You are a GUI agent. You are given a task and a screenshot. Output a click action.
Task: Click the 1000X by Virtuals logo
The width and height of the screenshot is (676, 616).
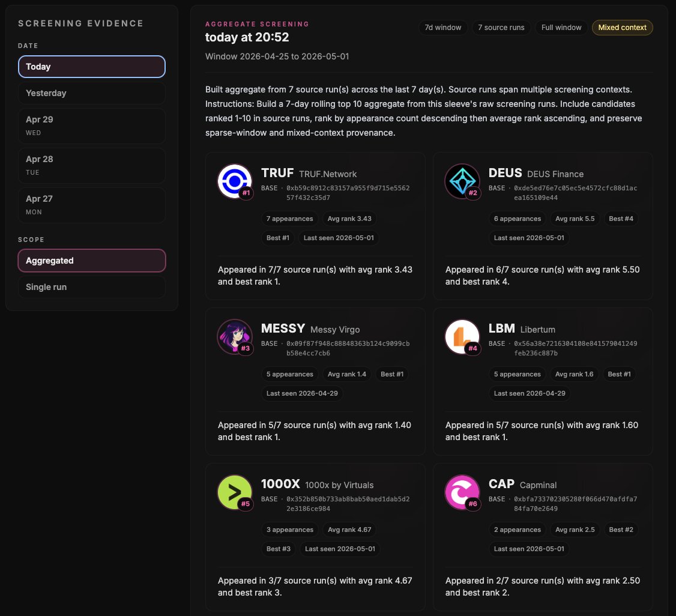pos(235,492)
